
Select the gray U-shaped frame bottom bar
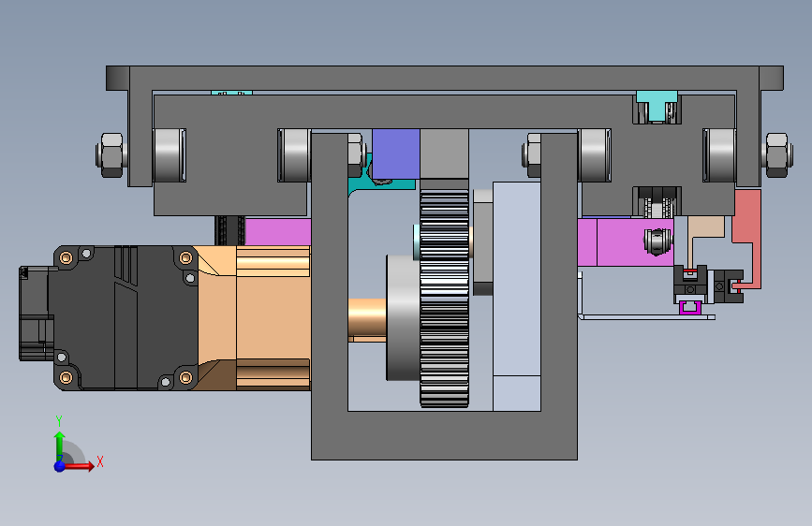pyautogui.click(x=444, y=435)
